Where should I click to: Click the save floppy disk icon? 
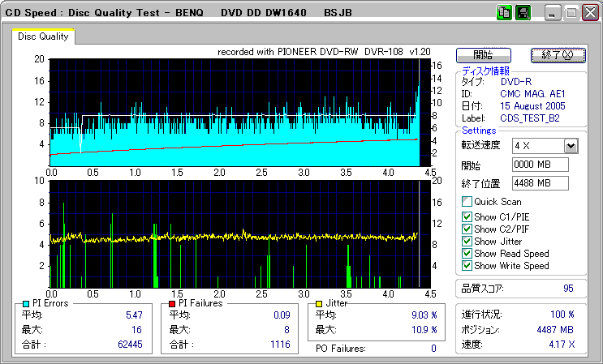[523, 13]
